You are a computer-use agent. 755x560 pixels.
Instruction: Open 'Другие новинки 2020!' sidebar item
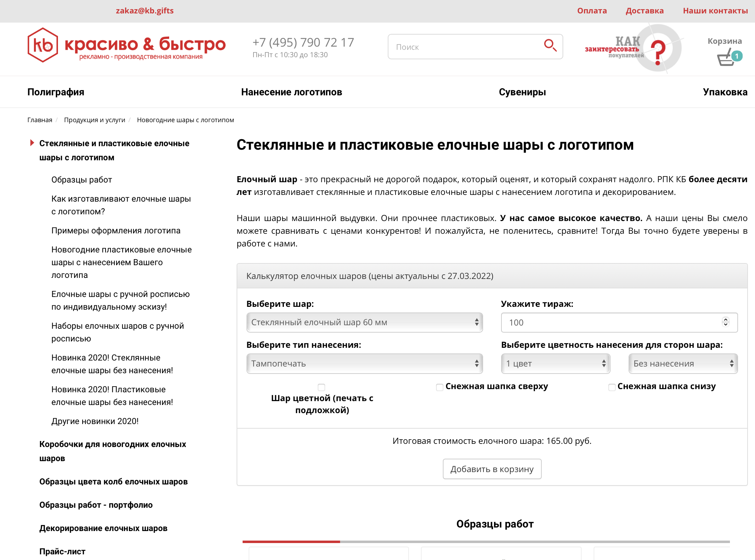tap(95, 421)
